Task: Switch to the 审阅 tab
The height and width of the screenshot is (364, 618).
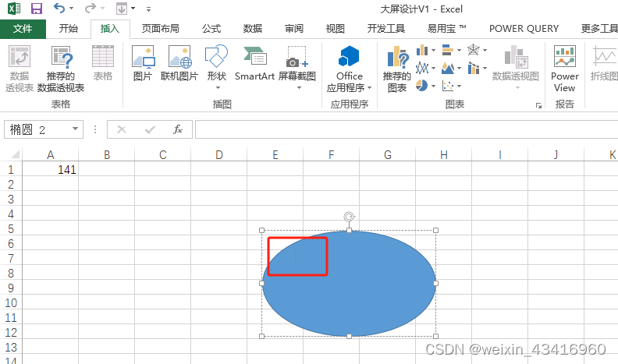Action: click(294, 29)
